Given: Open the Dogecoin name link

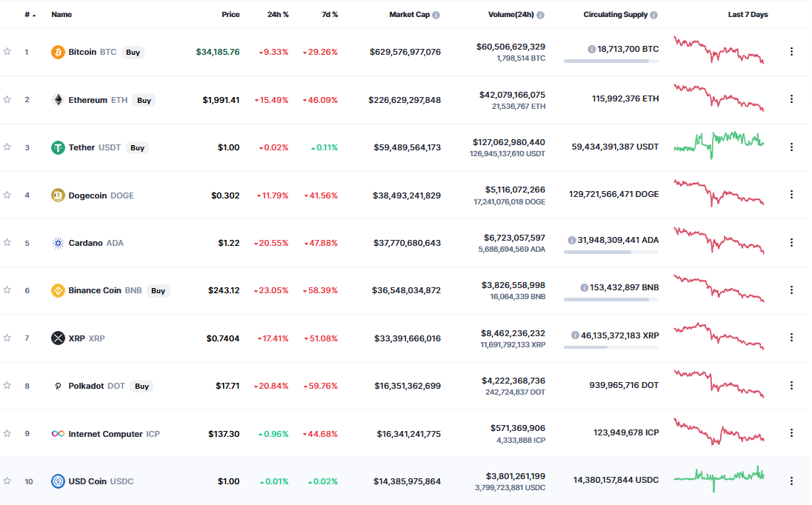Looking at the screenshot, I should coord(87,195).
